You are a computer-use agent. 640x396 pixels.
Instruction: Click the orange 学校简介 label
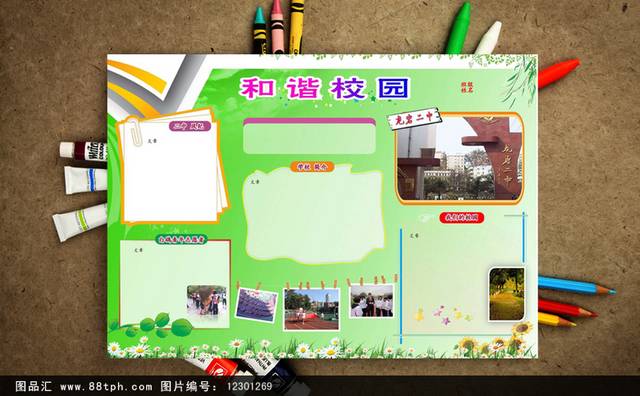(312, 167)
